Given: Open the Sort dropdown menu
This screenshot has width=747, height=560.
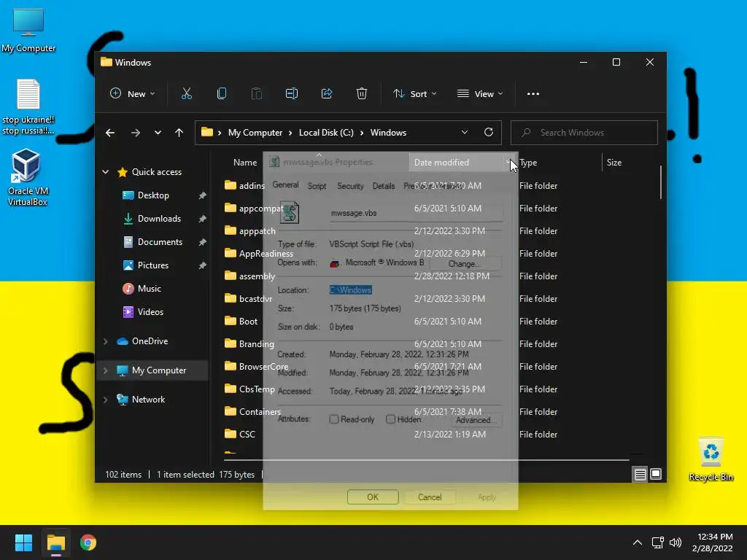Looking at the screenshot, I should (414, 94).
